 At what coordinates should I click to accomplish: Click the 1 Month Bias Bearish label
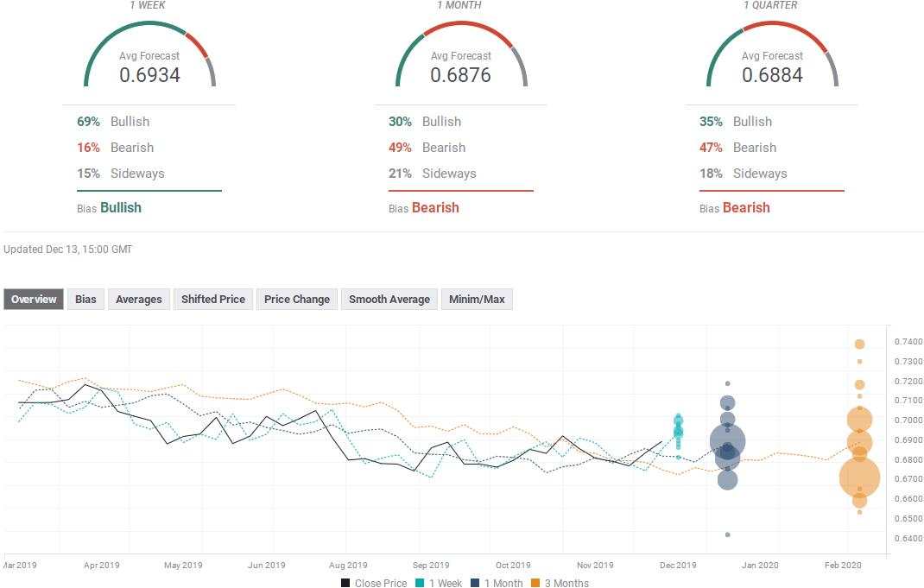[424, 207]
